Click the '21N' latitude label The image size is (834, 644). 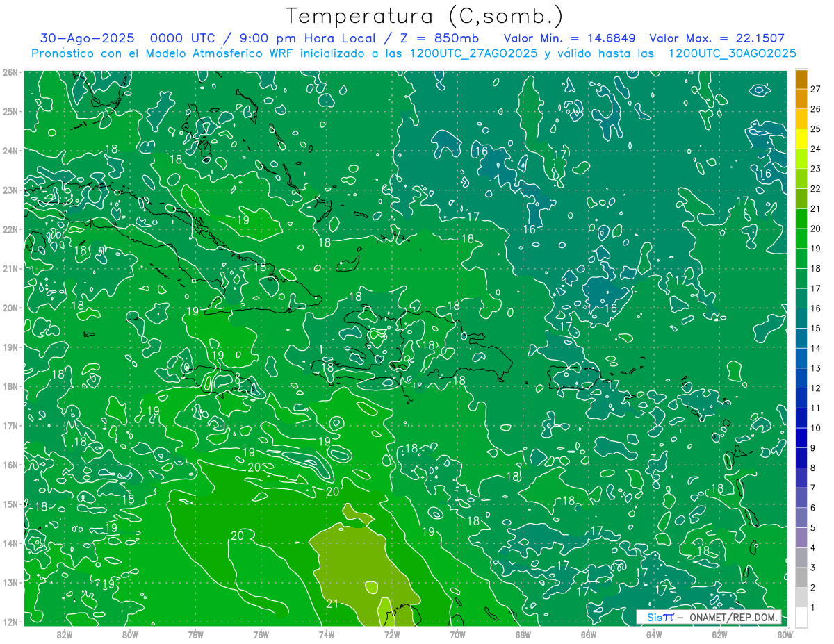(x=10, y=268)
